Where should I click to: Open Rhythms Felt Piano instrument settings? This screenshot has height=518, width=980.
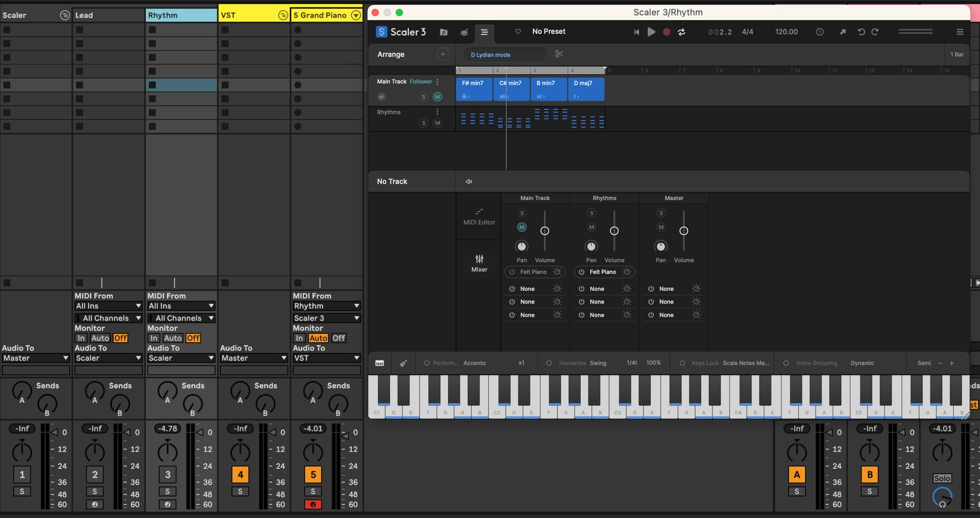click(x=627, y=272)
